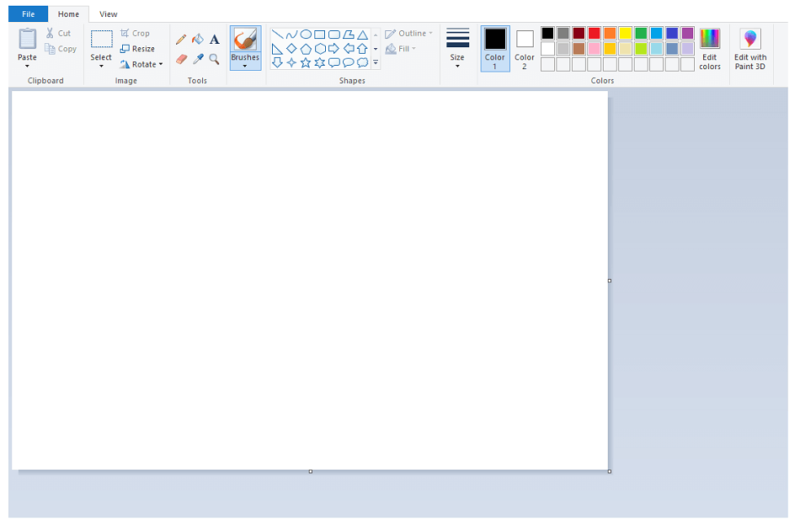Choose the Oval shape
The width and height of the screenshot is (800, 529).
306,34
